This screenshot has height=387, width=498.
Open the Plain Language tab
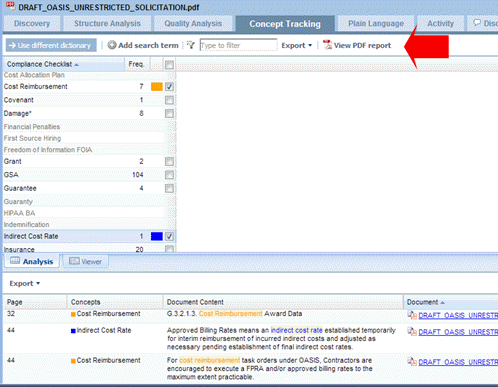376,24
